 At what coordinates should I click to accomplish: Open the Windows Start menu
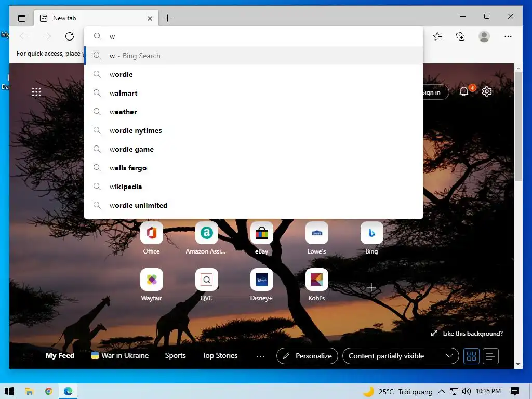9,391
